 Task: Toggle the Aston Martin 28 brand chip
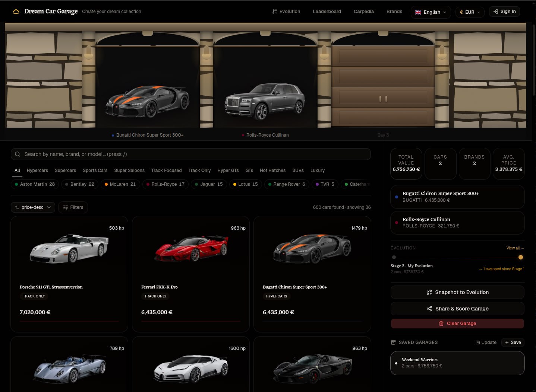pos(35,184)
